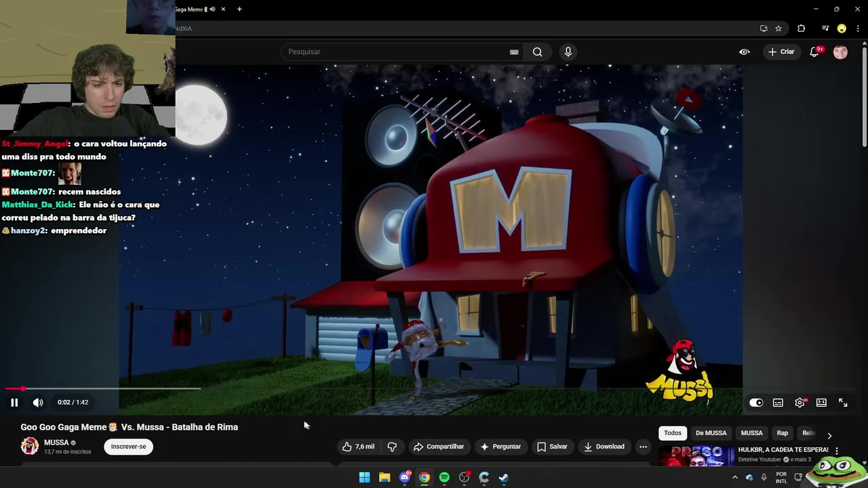Select the MUSSA filter chip
Image resolution: width=868 pixels, height=488 pixels.
751,433
